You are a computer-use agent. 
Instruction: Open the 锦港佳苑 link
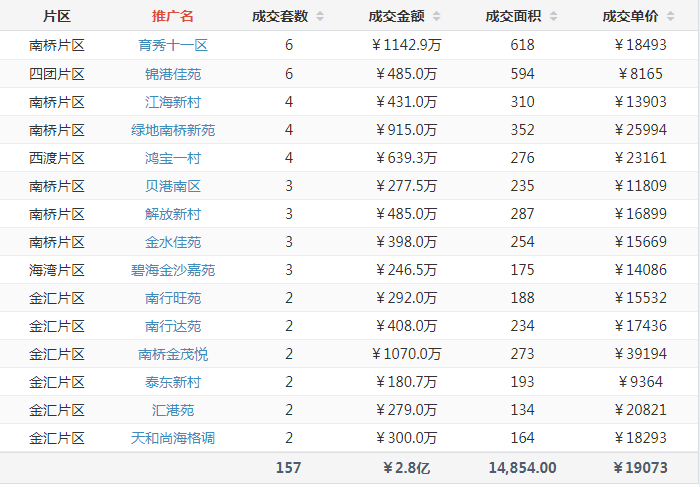(x=173, y=74)
